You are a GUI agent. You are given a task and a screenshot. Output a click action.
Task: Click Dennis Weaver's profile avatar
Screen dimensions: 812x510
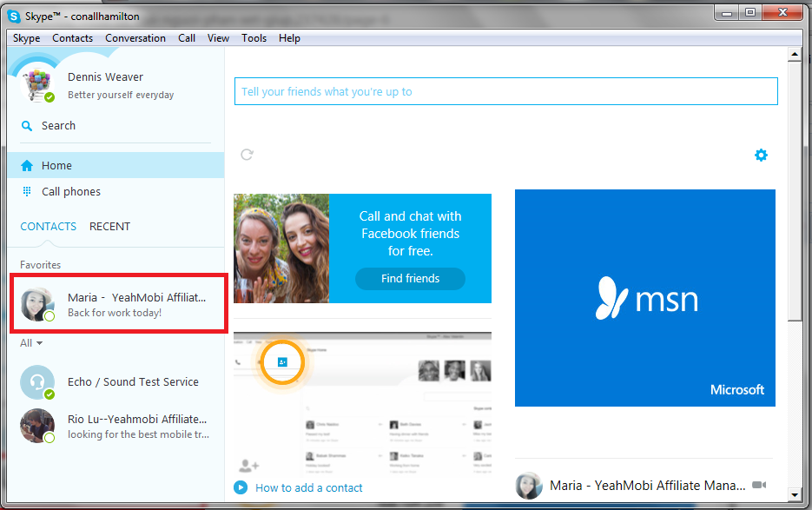click(37, 84)
